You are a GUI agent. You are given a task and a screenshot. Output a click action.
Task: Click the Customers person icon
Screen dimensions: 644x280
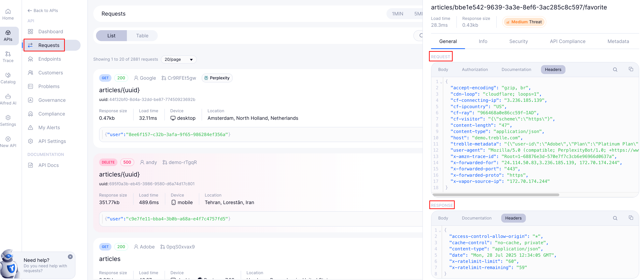31,73
